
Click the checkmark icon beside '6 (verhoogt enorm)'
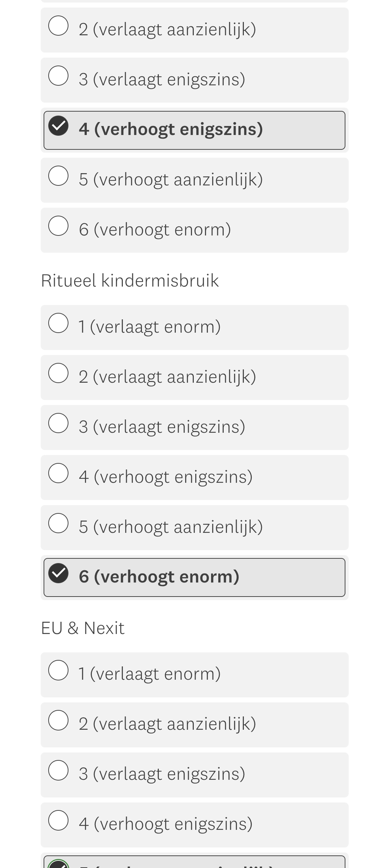point(59,573)
